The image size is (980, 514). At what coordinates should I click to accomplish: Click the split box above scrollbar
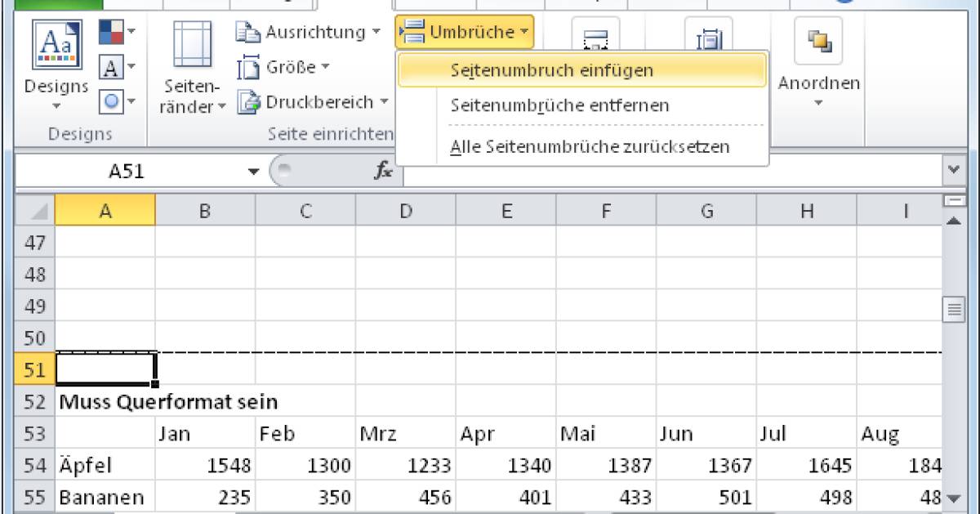(x=953, y=201)
